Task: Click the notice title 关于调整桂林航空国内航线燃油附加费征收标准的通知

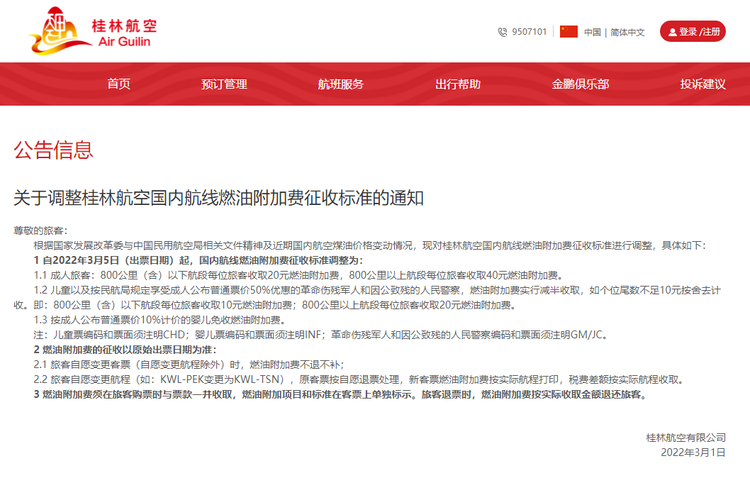Action: 219,198
